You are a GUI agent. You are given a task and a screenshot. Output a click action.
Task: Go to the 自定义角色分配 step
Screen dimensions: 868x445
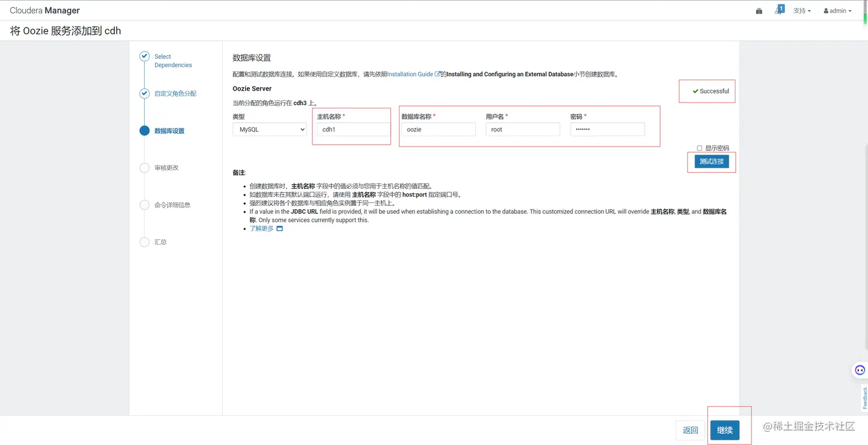[x=175, y=93]
